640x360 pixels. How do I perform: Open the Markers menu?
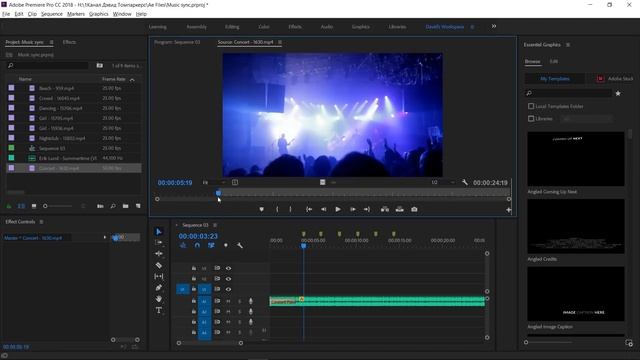[76, 14]
